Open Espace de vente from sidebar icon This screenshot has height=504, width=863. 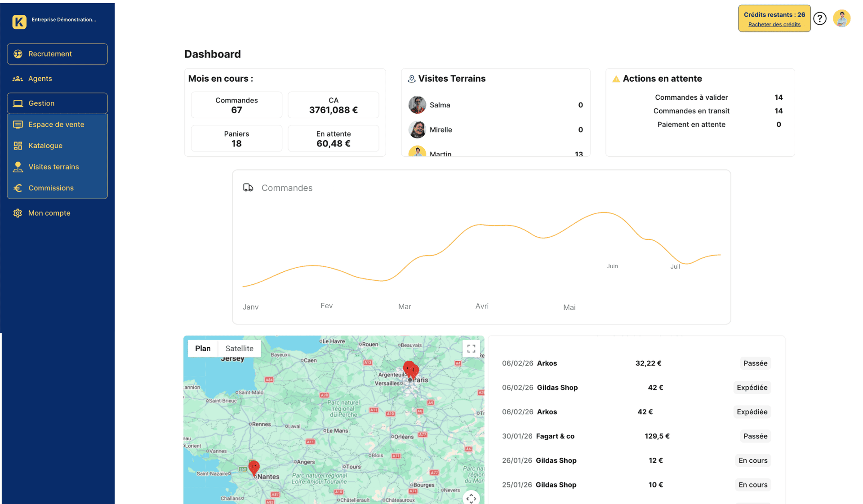point(18,124)
